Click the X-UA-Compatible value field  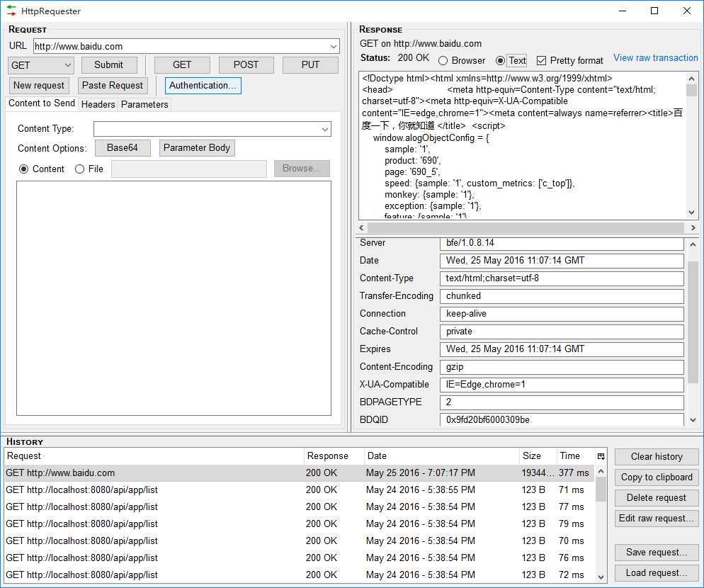click(x=562, y=385)
